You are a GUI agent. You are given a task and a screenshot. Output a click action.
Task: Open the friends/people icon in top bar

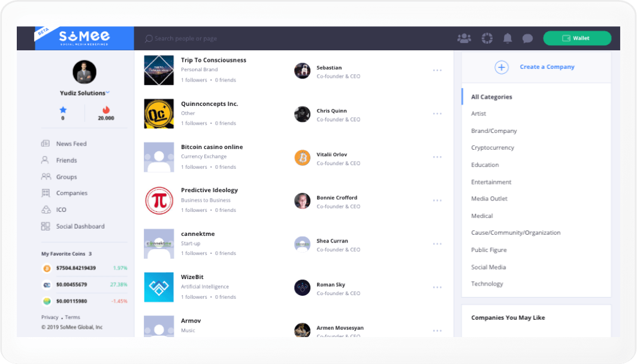point(464,38)
